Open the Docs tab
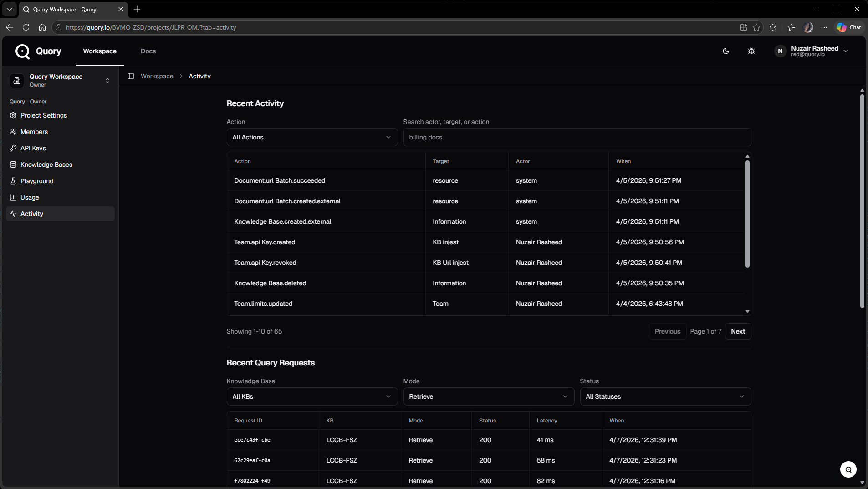The height and width of the screenshot is (489, 868). [x=148, y=51]
